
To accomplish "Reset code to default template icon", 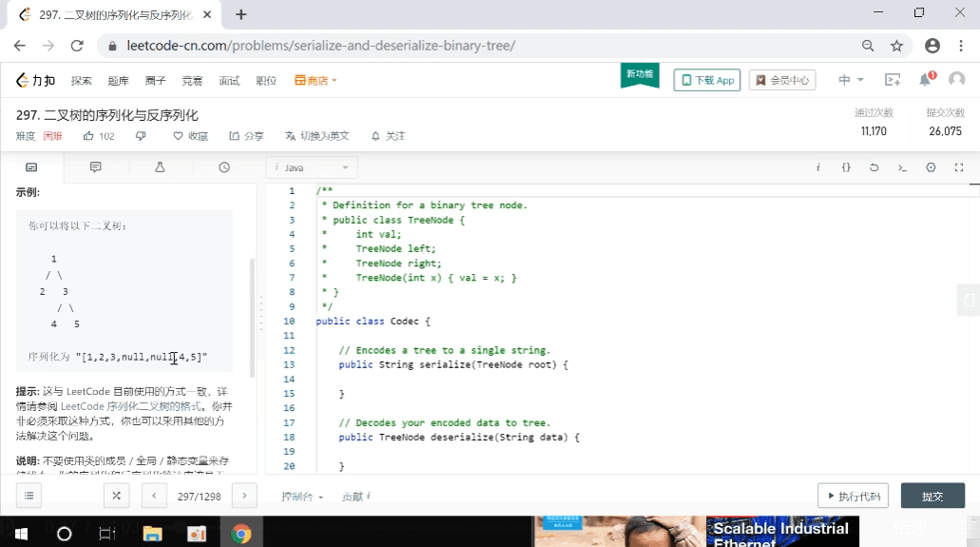I will point(874,167).
